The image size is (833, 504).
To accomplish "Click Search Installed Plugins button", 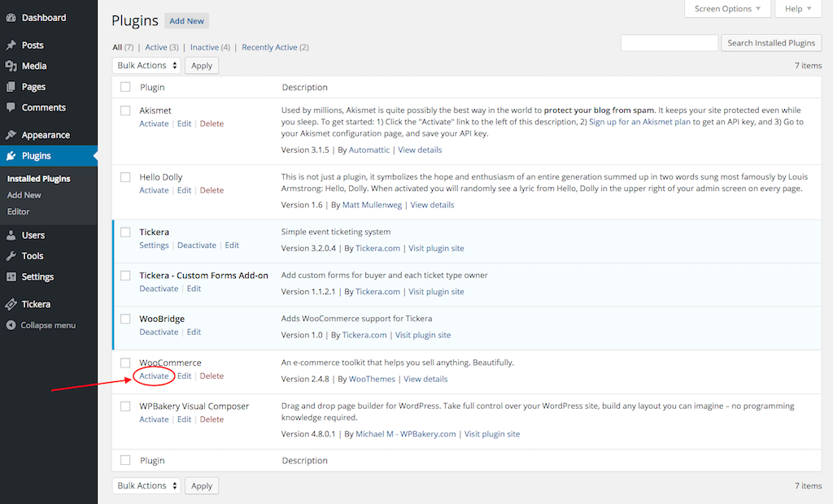I will pyautogui.click(x=771, y=42).
